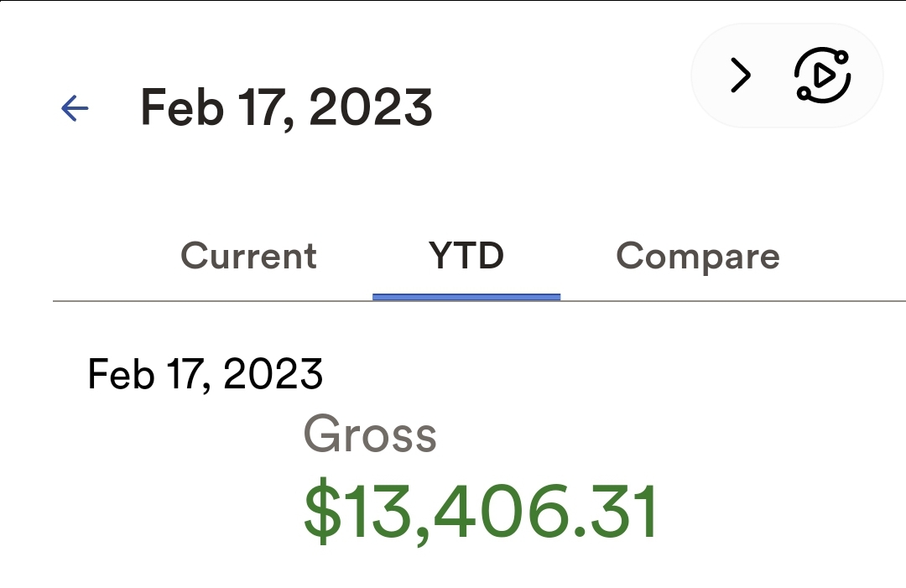
Task: Click the Feb 17, 2023 header title
Action: coord(286,108)
